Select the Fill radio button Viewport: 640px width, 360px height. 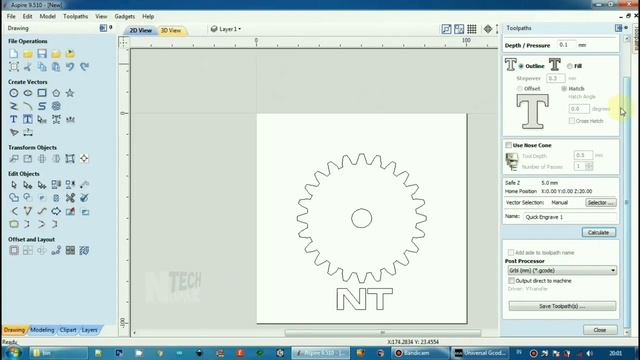(570, 66)
